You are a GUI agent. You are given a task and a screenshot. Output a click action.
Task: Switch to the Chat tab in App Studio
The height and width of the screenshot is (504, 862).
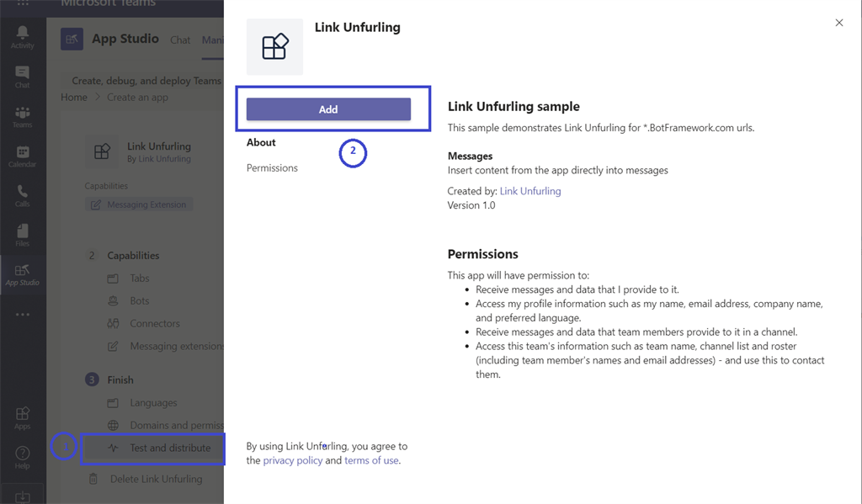tap(179, 39)
